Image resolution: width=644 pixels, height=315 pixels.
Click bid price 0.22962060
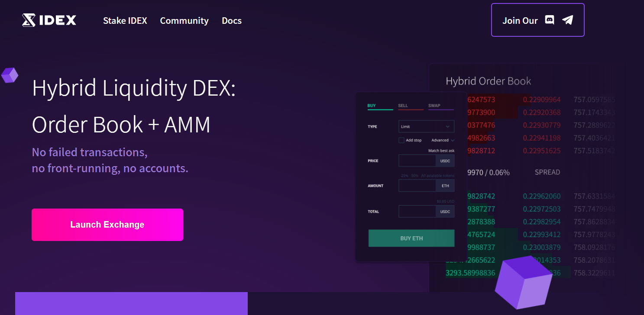(x=542, y=196)
